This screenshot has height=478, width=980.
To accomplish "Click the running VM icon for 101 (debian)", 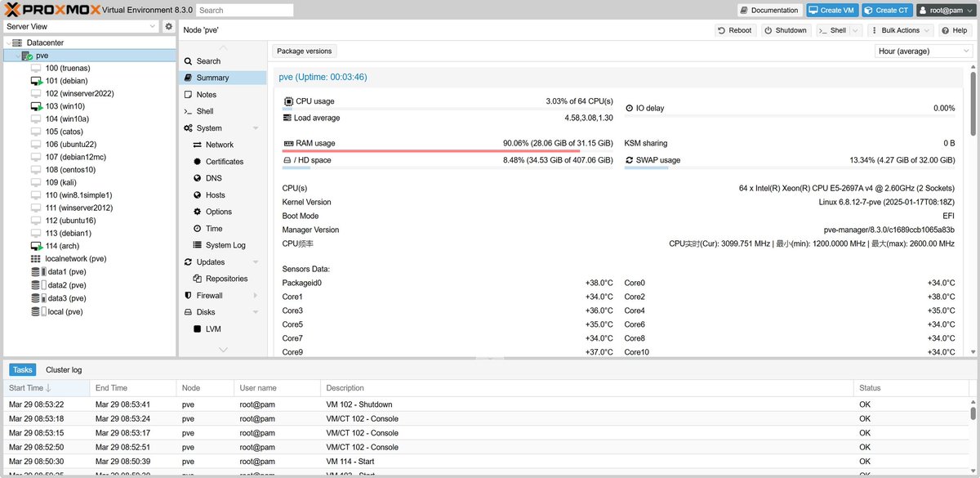I will (36, 81).
